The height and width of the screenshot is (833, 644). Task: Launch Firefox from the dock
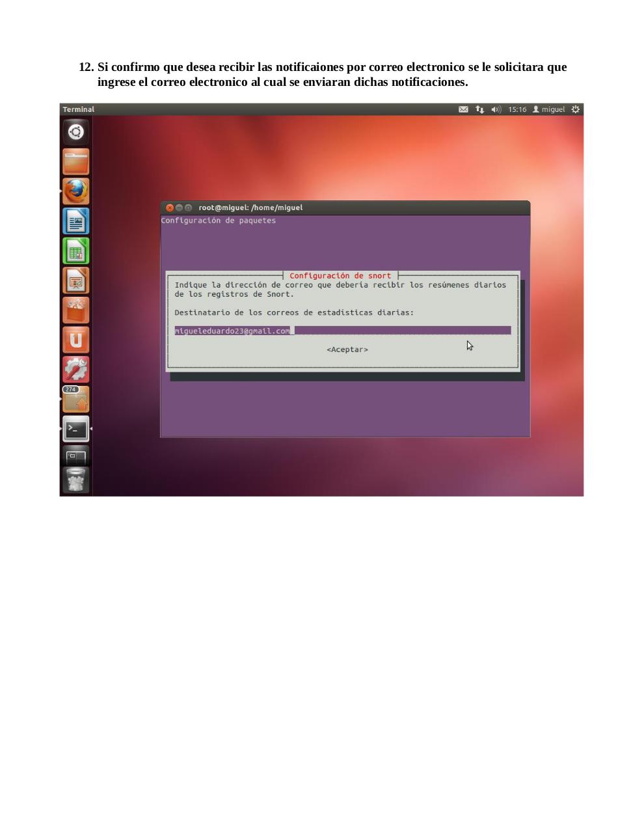pos(76,191)
